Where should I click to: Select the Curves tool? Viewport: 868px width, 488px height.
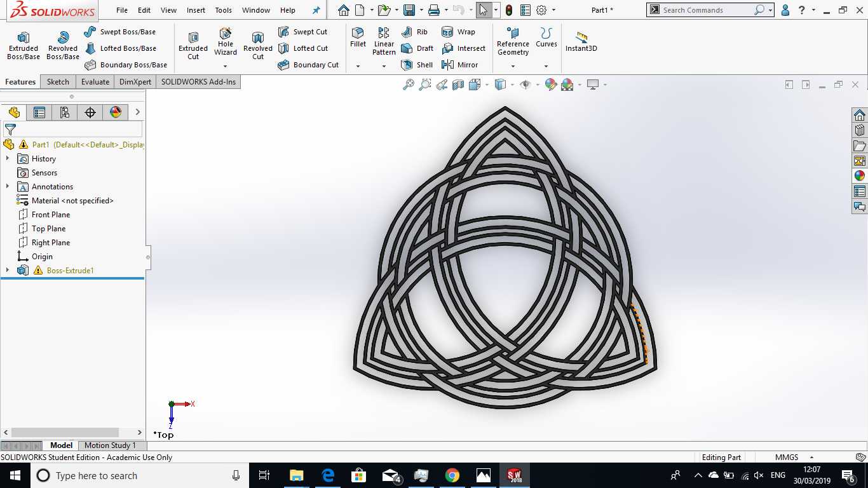pyautogui.click(x=546, y=37)
